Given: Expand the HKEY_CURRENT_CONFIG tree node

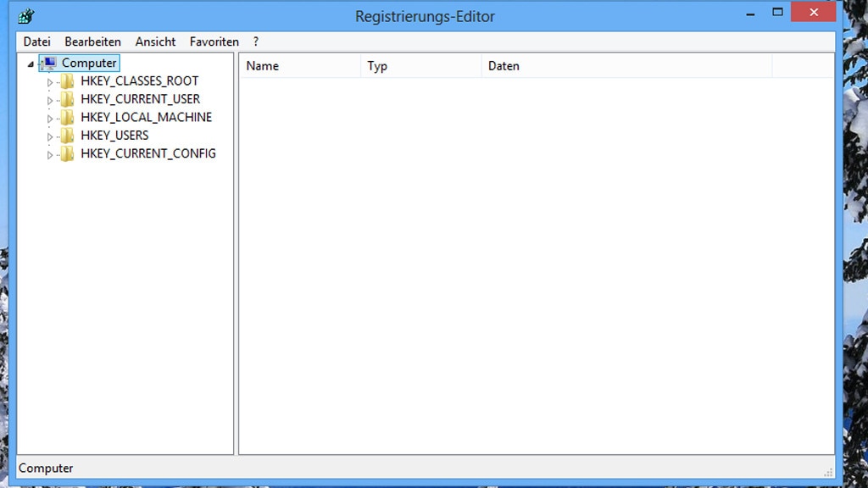Looking at the screenshot, I should (50, 153).
